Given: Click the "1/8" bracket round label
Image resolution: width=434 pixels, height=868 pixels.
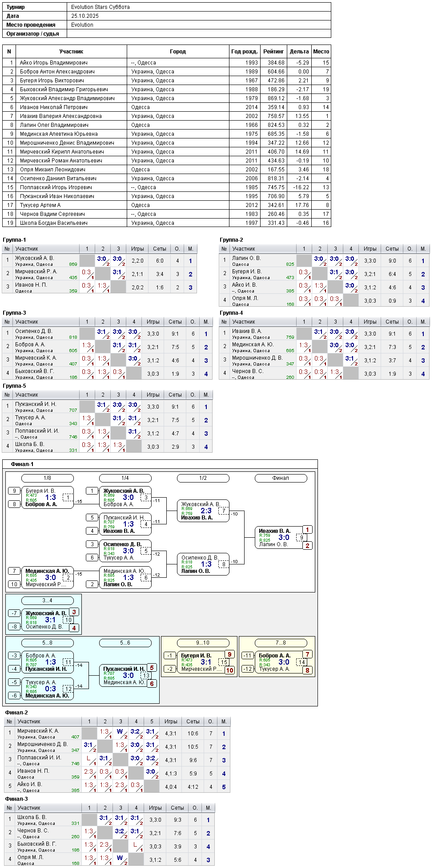Looking at the screenshot, I should [47, 478].
